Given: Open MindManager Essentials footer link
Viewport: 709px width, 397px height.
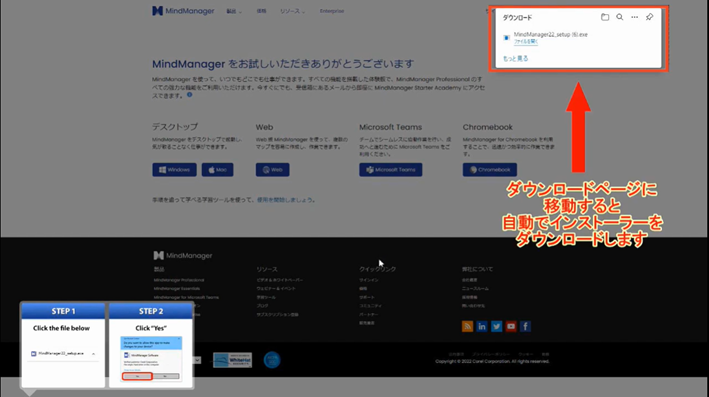Looking at the screenshot, I should click(176, 288).
